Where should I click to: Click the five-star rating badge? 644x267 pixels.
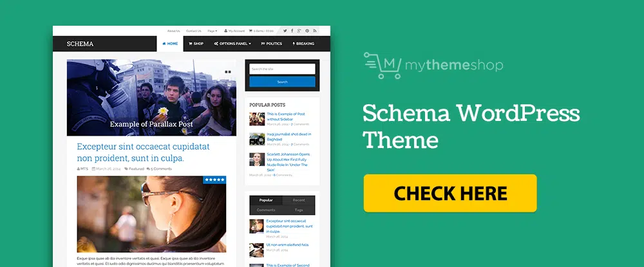pyautogui.click(x=214, y=180)
